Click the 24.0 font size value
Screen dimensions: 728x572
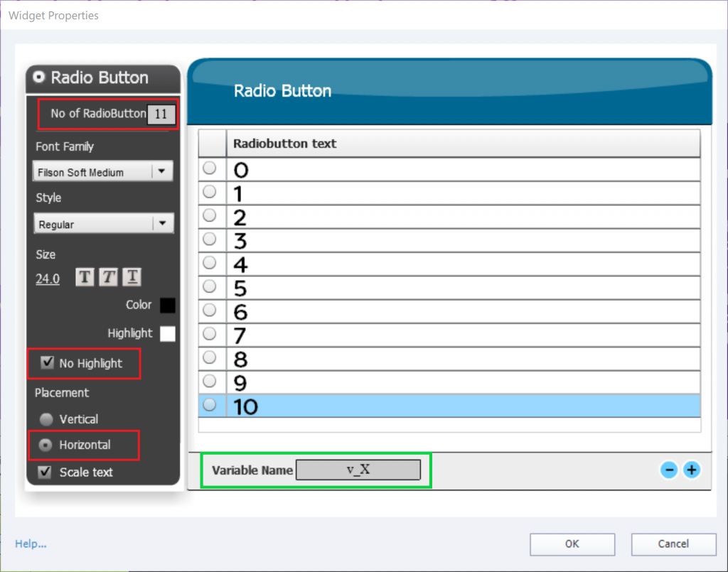pos(48,279)
